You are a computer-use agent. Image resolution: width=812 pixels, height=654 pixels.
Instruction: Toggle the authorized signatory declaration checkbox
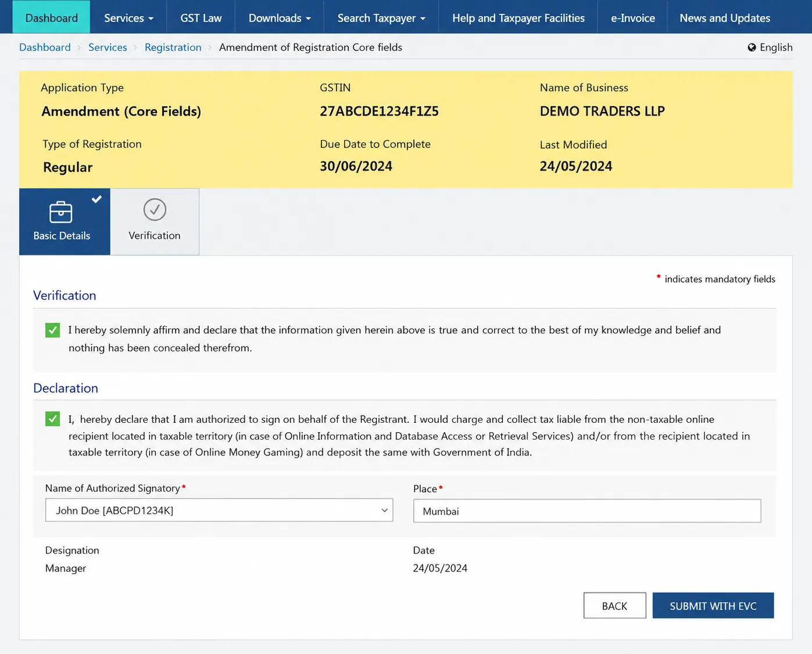(x=52, y=419)
